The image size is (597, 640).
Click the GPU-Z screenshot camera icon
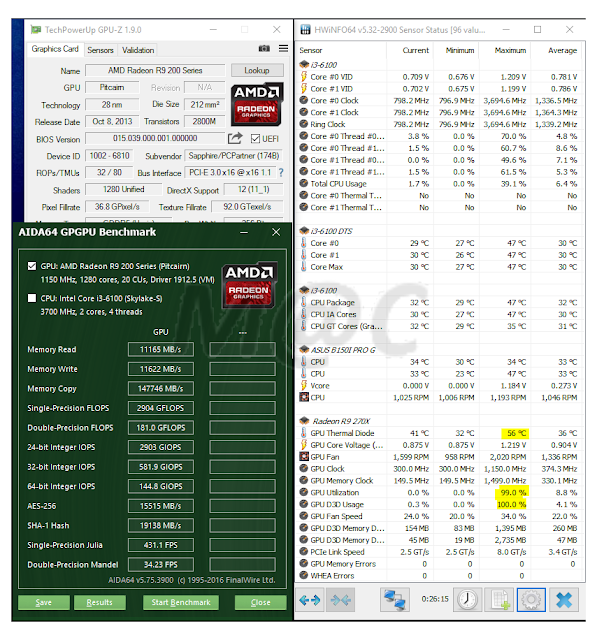264,49
